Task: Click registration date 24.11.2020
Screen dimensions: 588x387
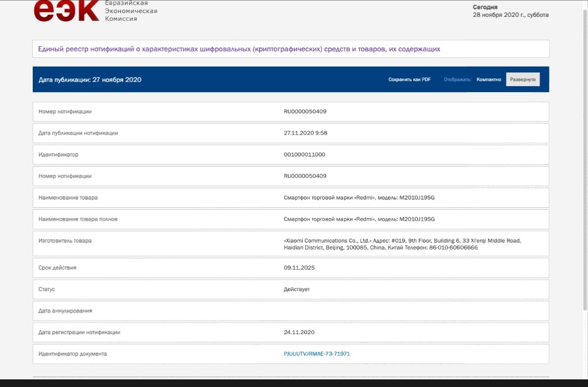Action: pos(299,332)
